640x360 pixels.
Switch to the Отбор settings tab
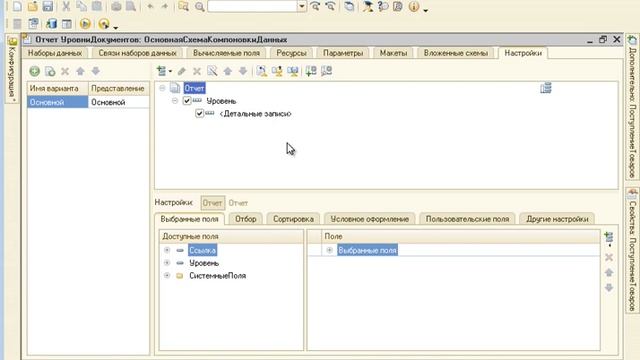(245, 219)
